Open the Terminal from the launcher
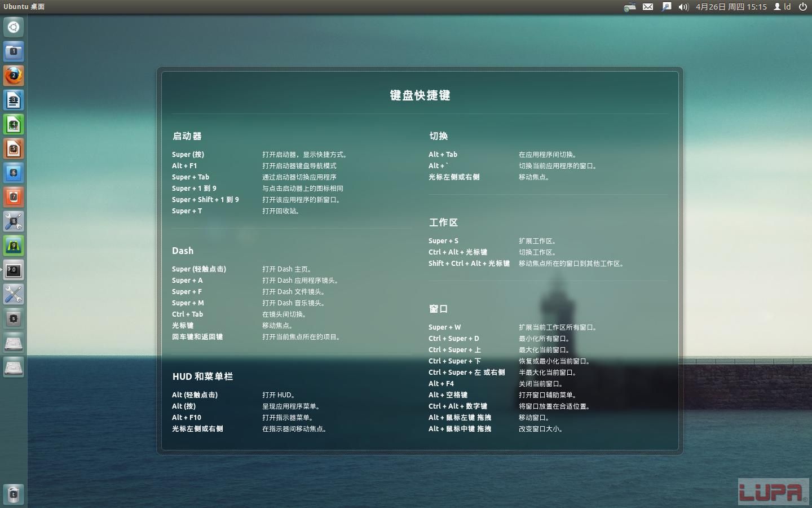Viewport: 812px width, 508px height. pos(14,270)
